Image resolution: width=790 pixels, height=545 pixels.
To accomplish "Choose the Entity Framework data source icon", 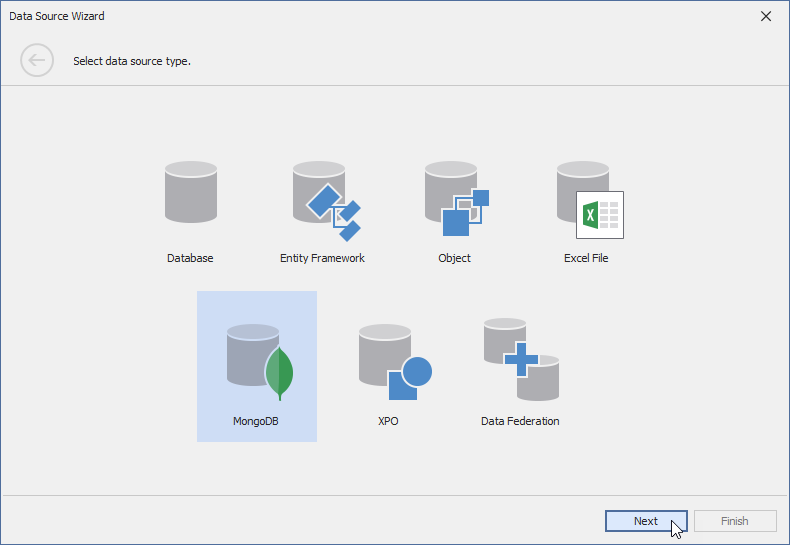I will 324,198.
